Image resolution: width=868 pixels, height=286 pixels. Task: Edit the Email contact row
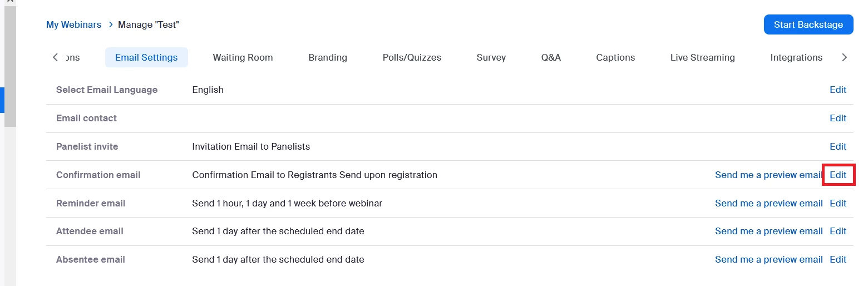tap(837, 118)
